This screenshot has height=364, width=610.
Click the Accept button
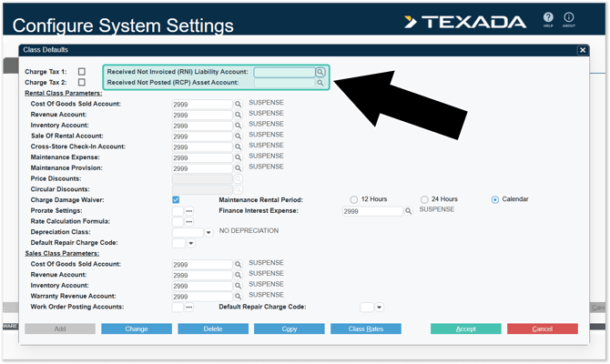pyautogui.click(x=465, y=329)
